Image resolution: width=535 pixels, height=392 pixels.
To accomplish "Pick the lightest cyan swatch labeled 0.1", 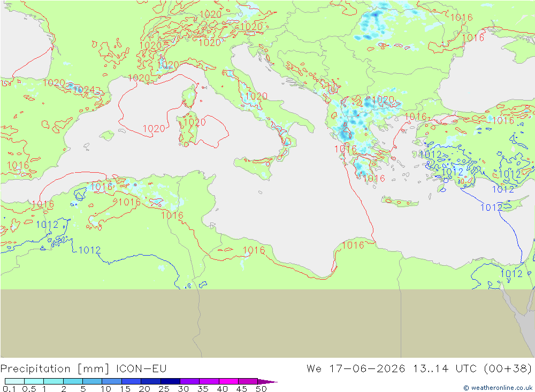I will pos(14,381).
